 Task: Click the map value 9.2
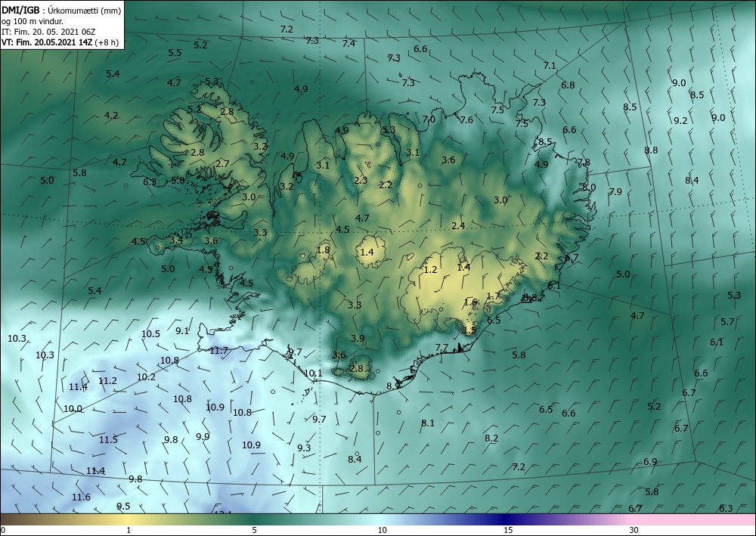680,120
